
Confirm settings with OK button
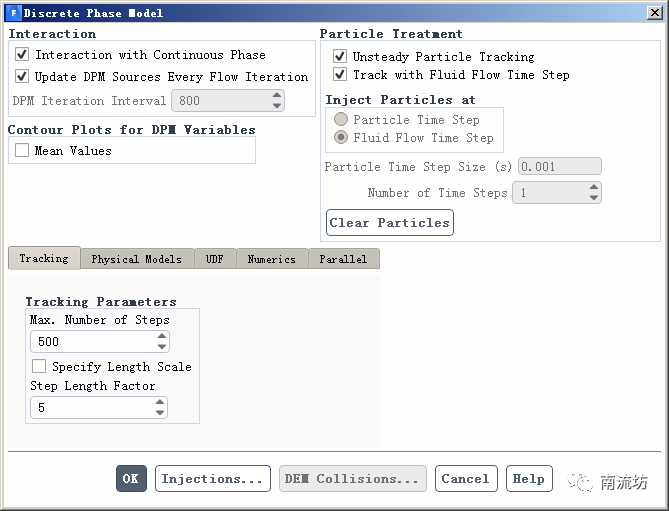(x=131, y=479)
